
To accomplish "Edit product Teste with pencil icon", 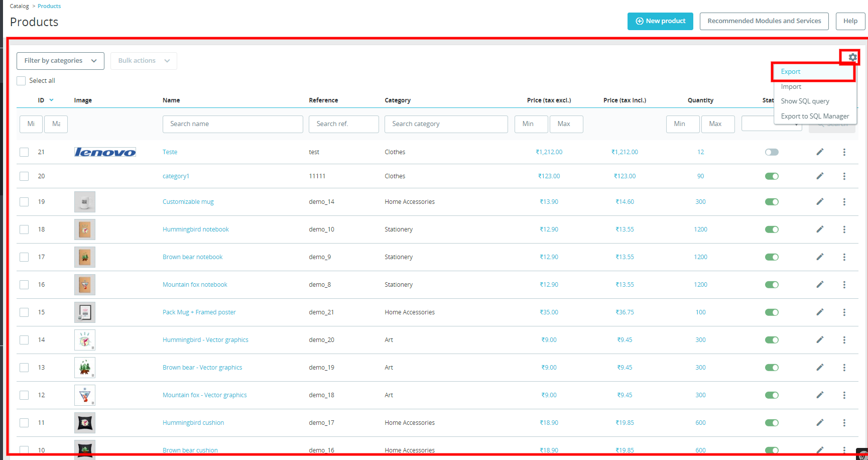I will pyautogui.click(x=820, y=152).
